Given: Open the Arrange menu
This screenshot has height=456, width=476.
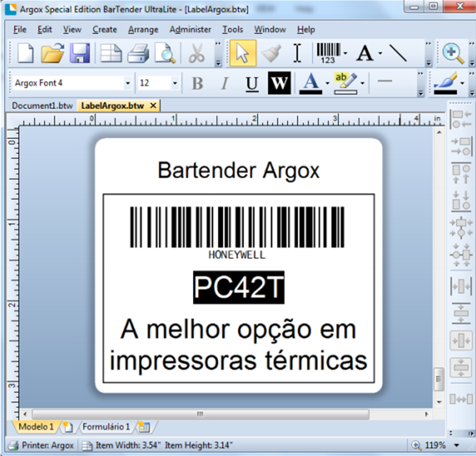Looking at the screenshot, I should click(x=143, y=29).
